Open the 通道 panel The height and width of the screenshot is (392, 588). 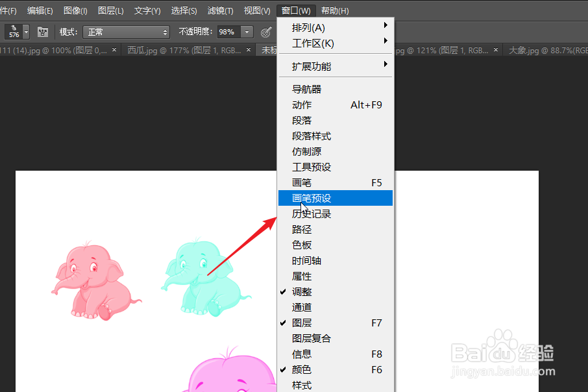pos(336,307)
